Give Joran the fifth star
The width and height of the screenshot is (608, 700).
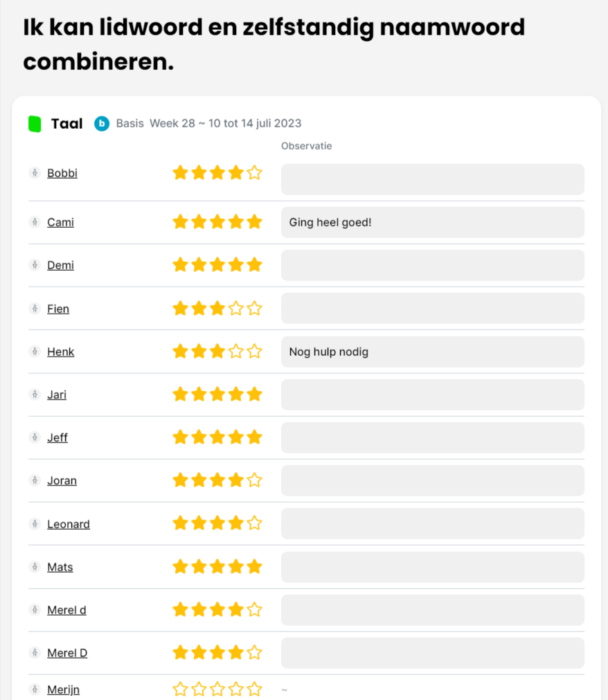tap(255, 481)
